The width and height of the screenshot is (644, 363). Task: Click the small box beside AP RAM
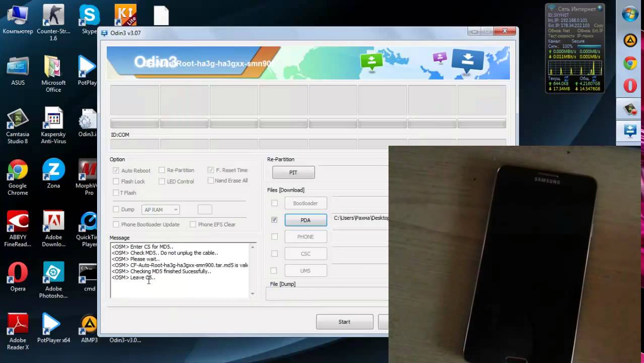tap(205, 209)
